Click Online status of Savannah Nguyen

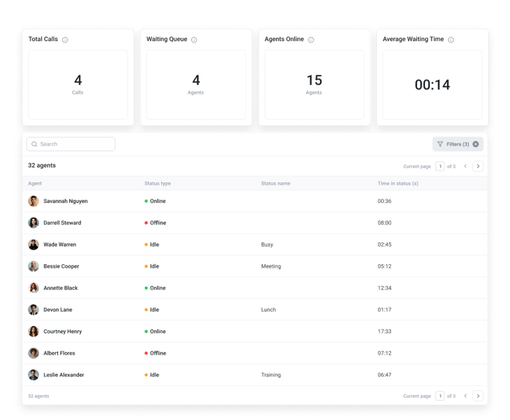155,201
